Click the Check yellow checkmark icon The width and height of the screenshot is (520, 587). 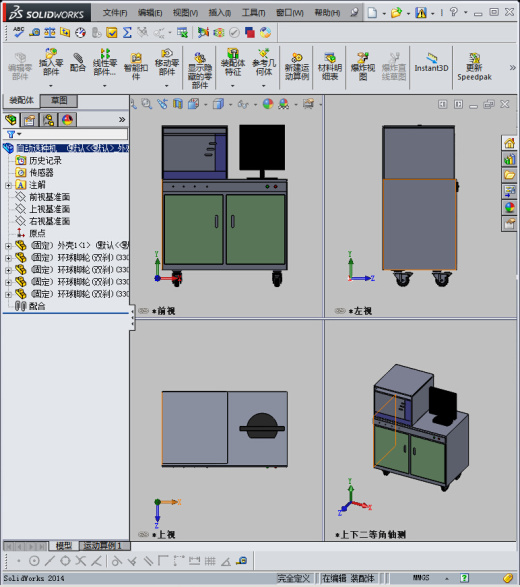(x=112, y=33)
